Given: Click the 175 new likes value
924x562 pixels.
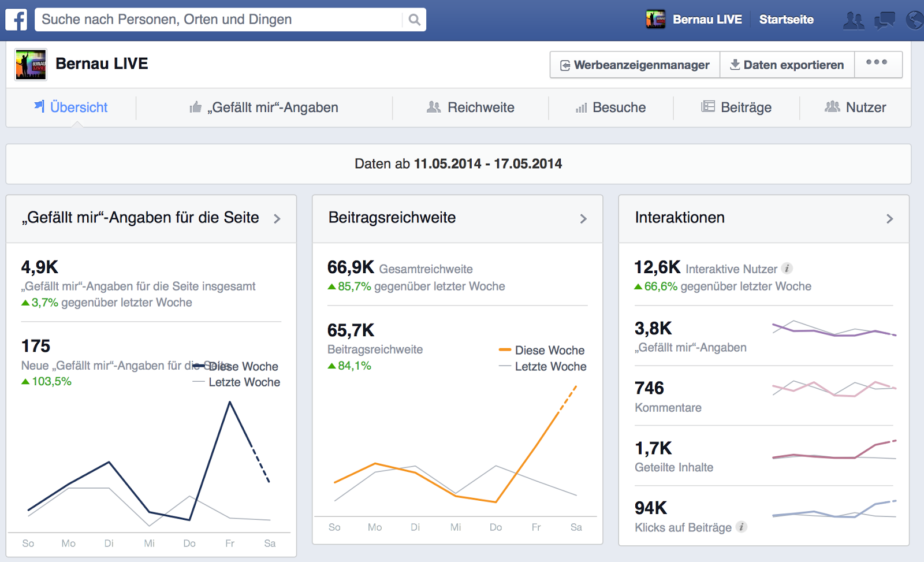Looking at the screenshot, I should pos(36,346).
